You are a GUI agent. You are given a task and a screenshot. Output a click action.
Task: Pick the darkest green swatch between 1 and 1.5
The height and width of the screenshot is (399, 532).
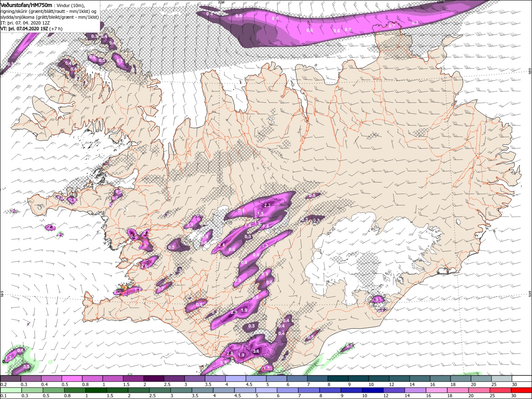click(x=96, y=390)
